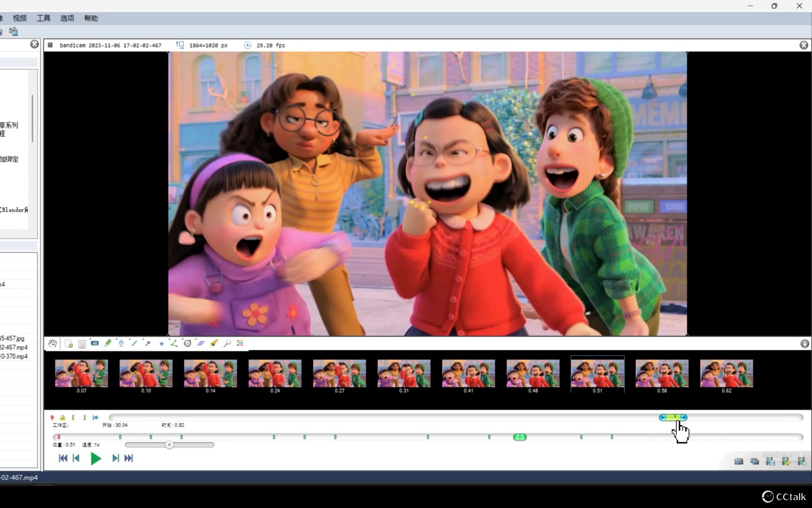
Task: Select key image thumbnail at 0.07
Action: 82,374
